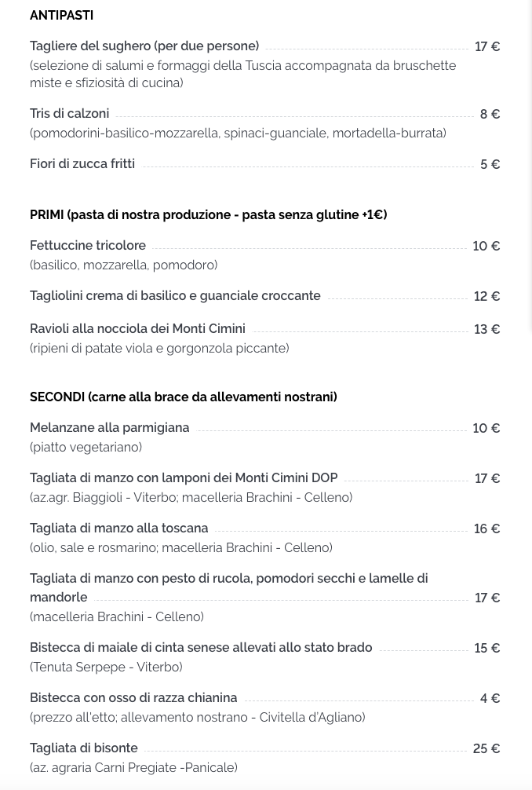Click Bistecca di maiale di cinta senese

[x=201, y=647]
